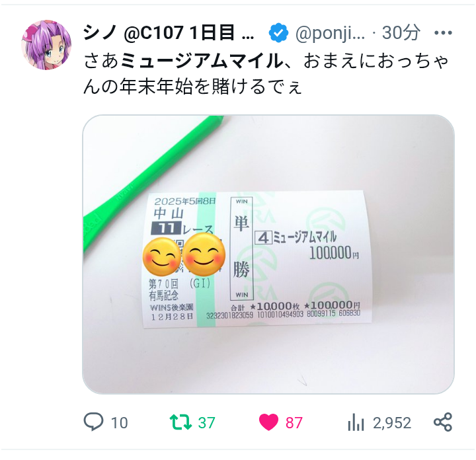
Task: Click the green retweet arrows icon
Action: pyautogui.click(x=180, y=422)
